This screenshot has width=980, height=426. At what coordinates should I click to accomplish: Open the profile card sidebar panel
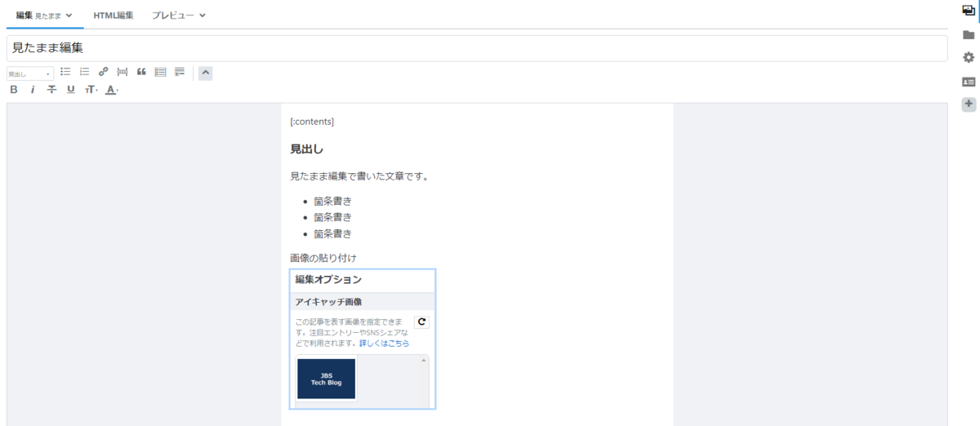coord(969,82)
